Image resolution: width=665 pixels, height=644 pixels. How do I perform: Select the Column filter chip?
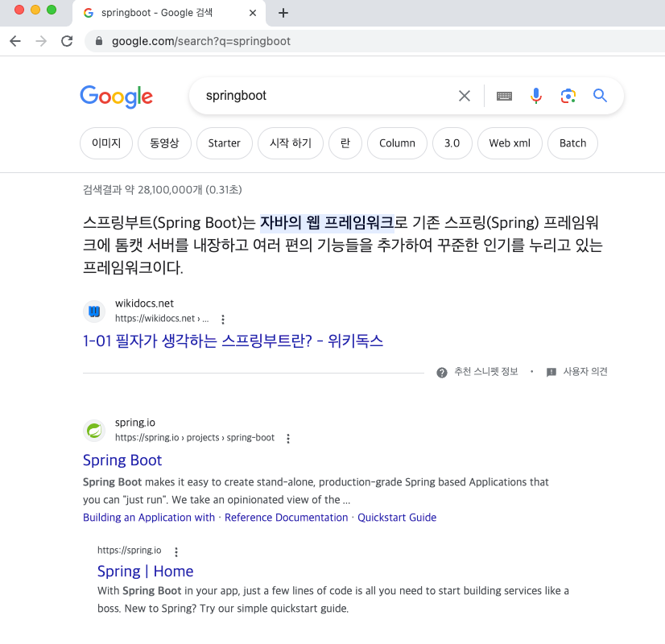pos(397,143)
